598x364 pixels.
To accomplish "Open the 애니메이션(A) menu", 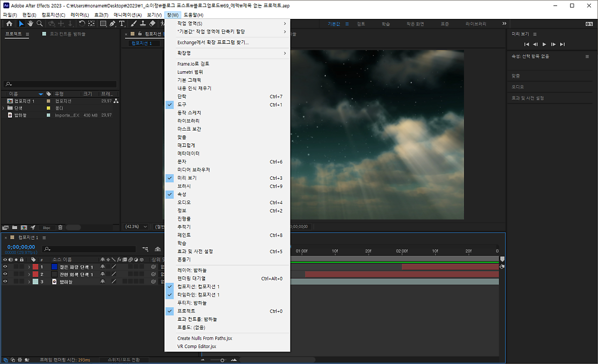I will click(x=128, y=15).
